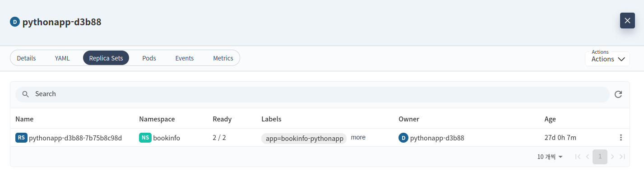This screenshot has height=172, width=644.
Task: Open owner pythonapp-d3b88 in the Owner column
Action: 437,138
